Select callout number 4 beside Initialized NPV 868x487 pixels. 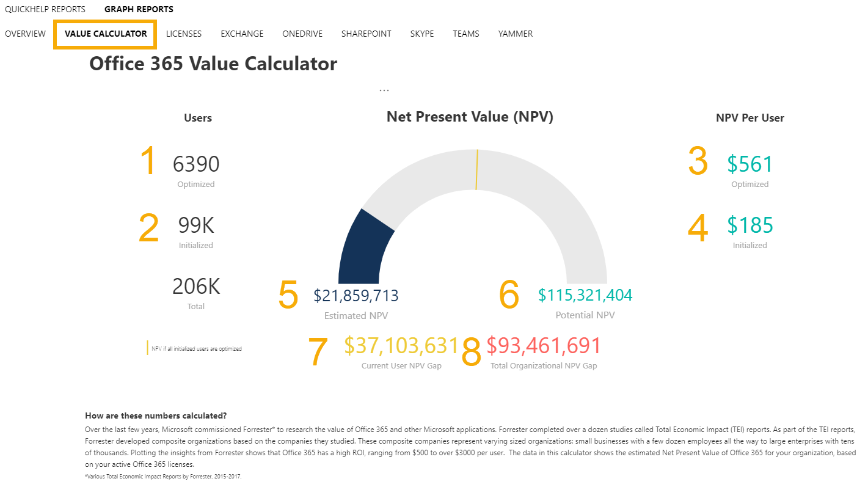(696, 228)
